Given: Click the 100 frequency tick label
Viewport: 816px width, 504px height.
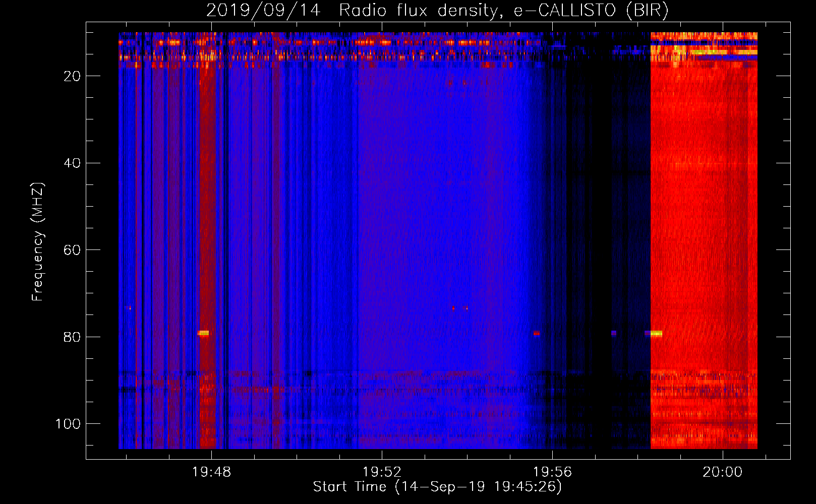Looking at the screenshot, I should tap(68, 424).
